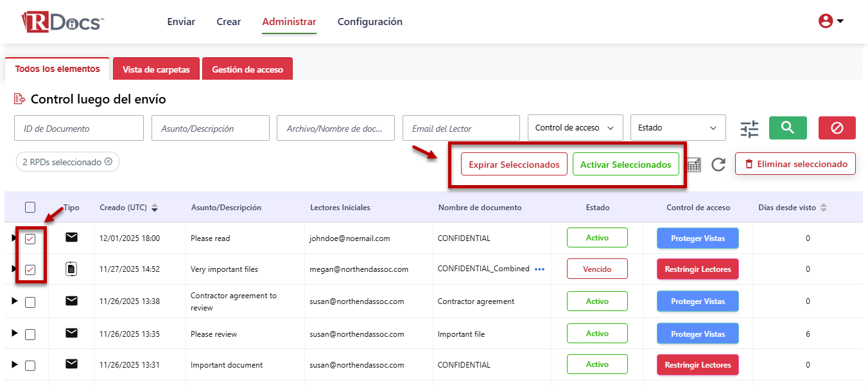868x385 pixels.
Task: Open the advanced filter sliders icon
Action: 749,129
